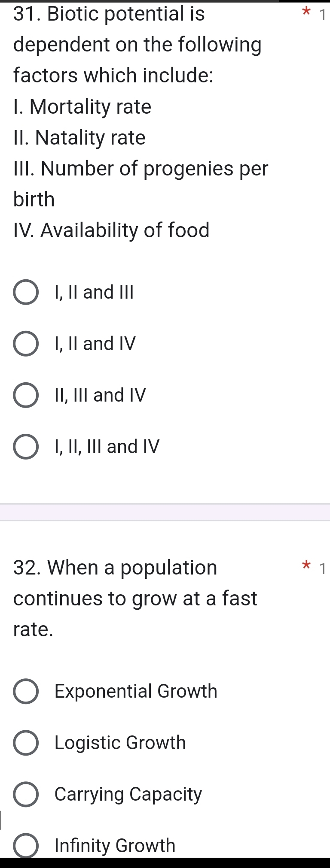Screen dimensions: 330x868
Task: Select the Exponential Growth radio button
Action: (26, 691)
